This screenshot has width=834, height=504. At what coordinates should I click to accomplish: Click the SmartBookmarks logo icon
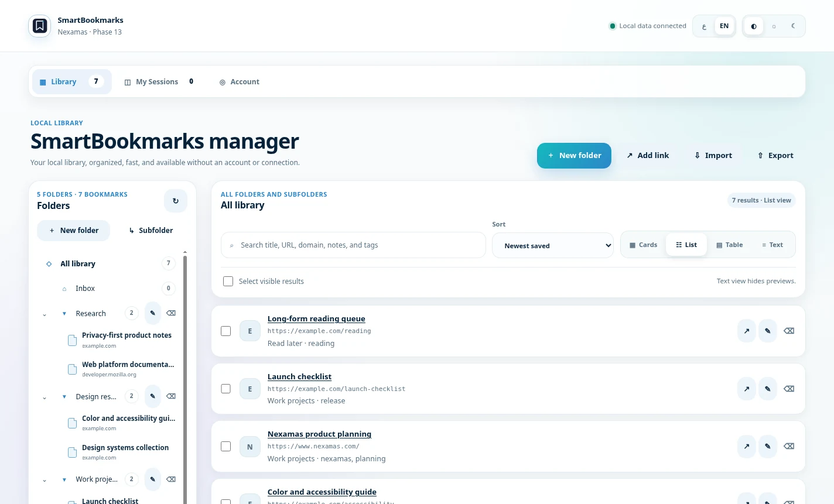pyautogui.click(x=40, y=26)
